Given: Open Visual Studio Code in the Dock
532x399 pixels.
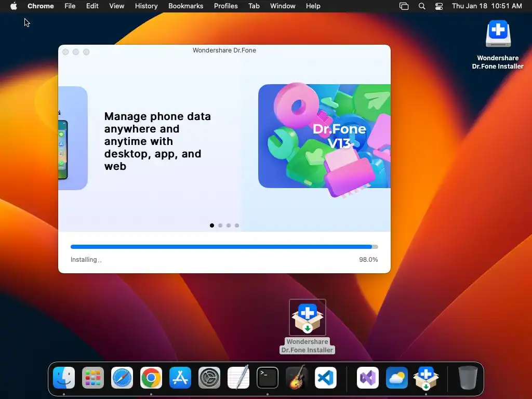Looking at the screenshot, I should (326, 378).
